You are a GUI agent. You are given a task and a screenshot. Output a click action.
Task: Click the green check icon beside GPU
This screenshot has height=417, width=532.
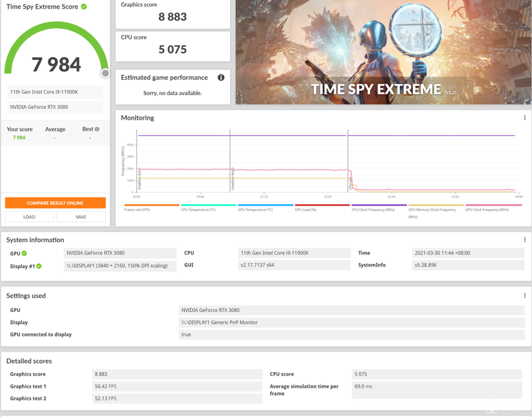coord(24,253)
